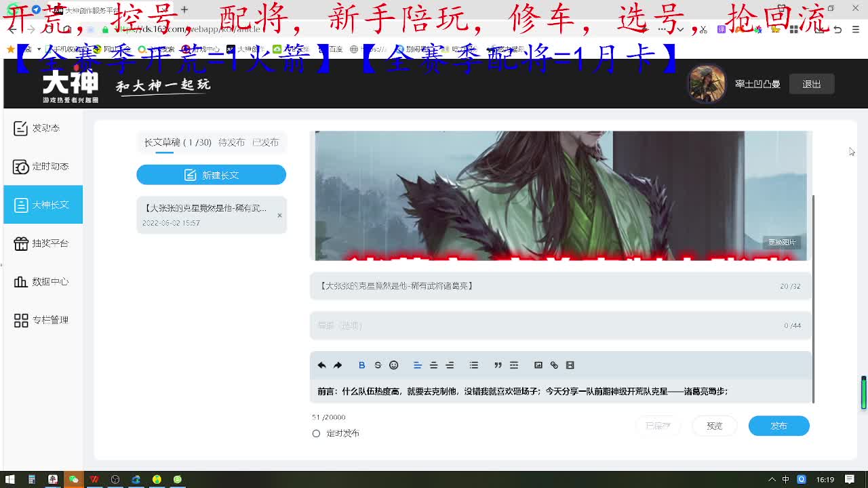Insert a block quote
Screen dimensions: 868x488
click(x=498, y=365)
